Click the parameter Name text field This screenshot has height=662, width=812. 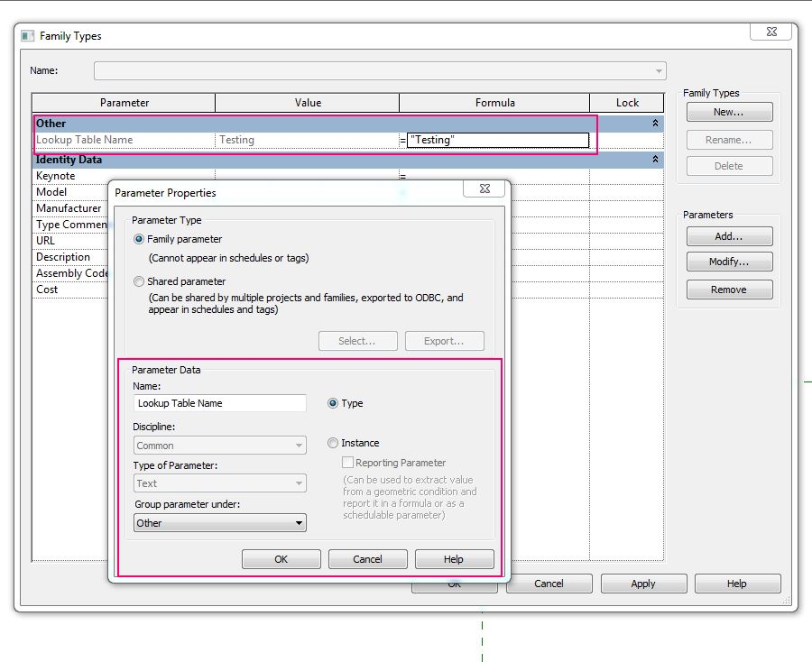point(219,403)
